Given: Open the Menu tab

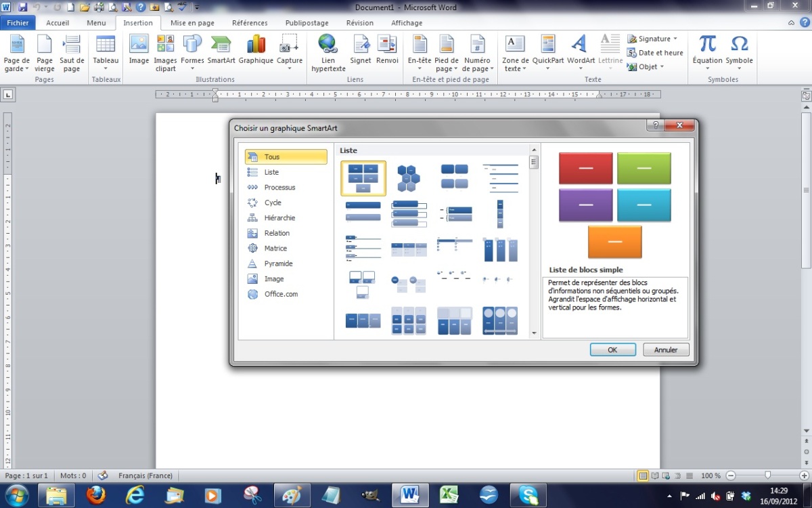Looking at the screenshot, I should pos(96,23).
